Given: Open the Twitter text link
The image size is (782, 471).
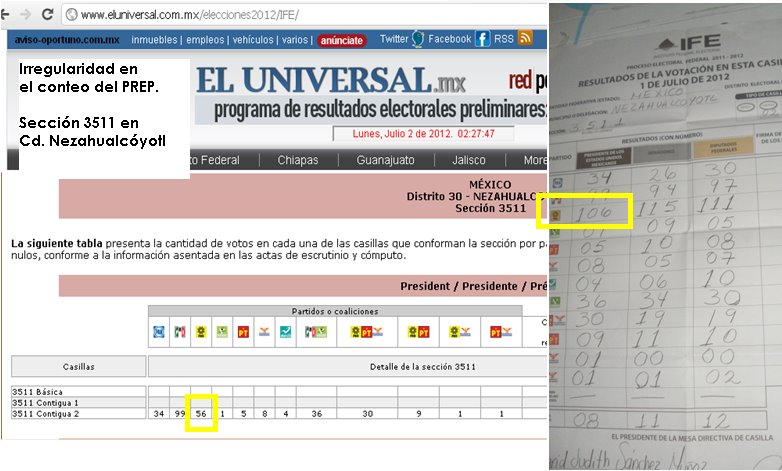Looking at the screenshot, I should pyautogui.click(x=394, y=39).
